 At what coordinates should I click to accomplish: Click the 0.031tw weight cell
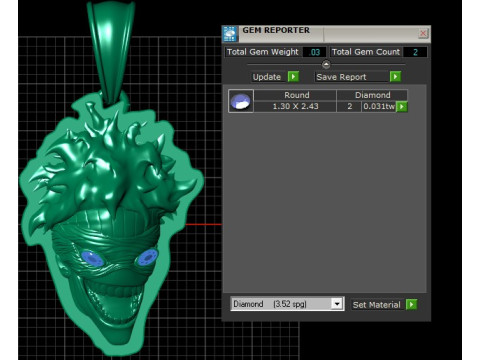pyautogui.click(x=379, y=107)
